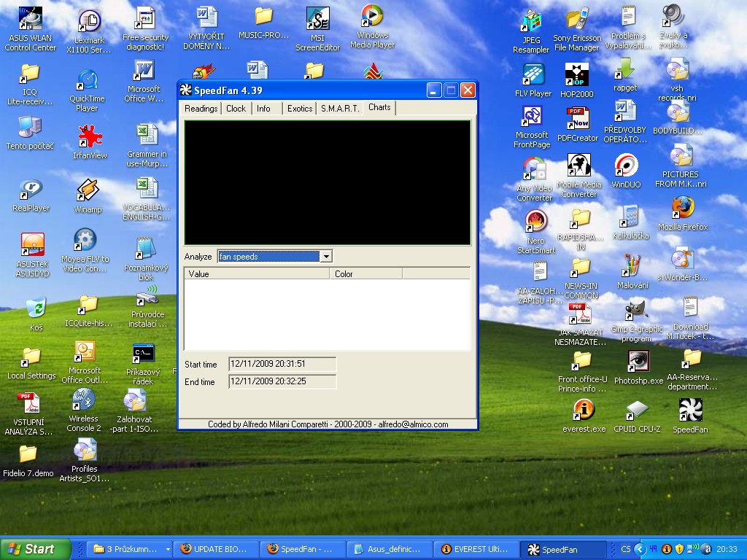Open the Info tab

(263, 109)
